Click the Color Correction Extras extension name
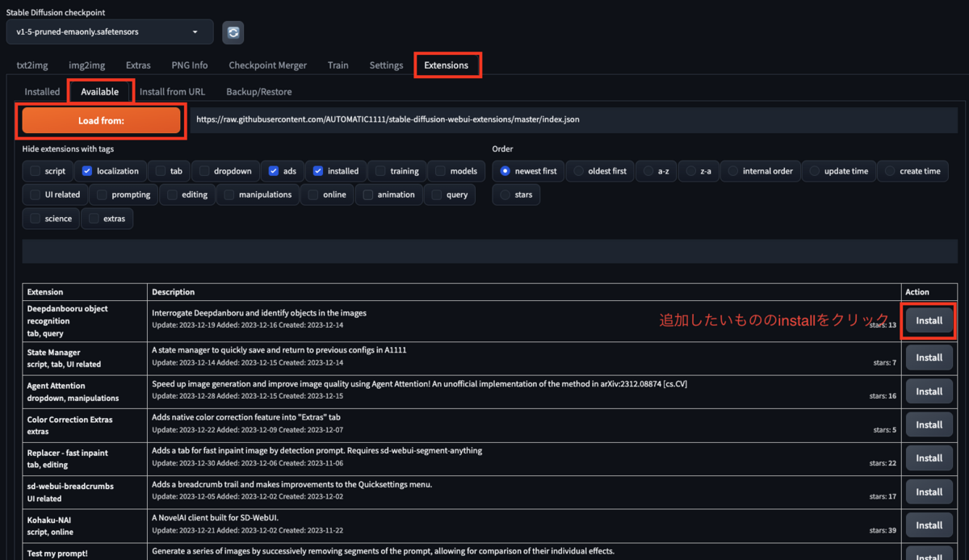This screenshot has width=969, height=560. (69, 420)
